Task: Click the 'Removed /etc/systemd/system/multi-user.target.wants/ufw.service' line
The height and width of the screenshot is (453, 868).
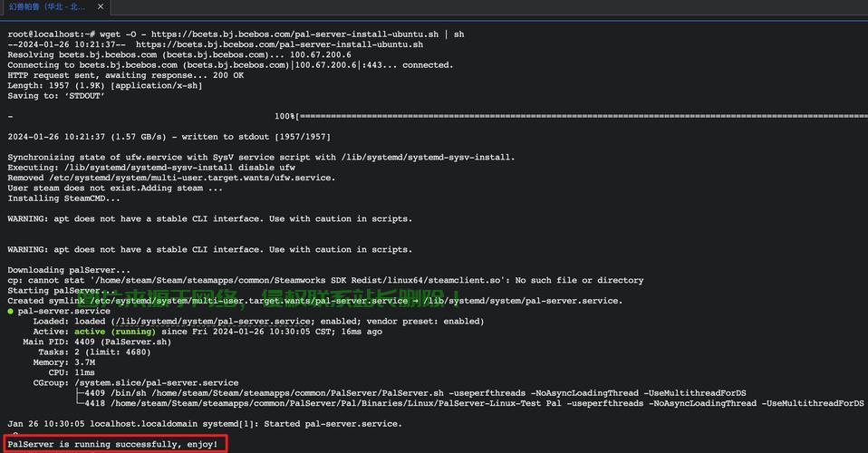Action: (171, 178)
